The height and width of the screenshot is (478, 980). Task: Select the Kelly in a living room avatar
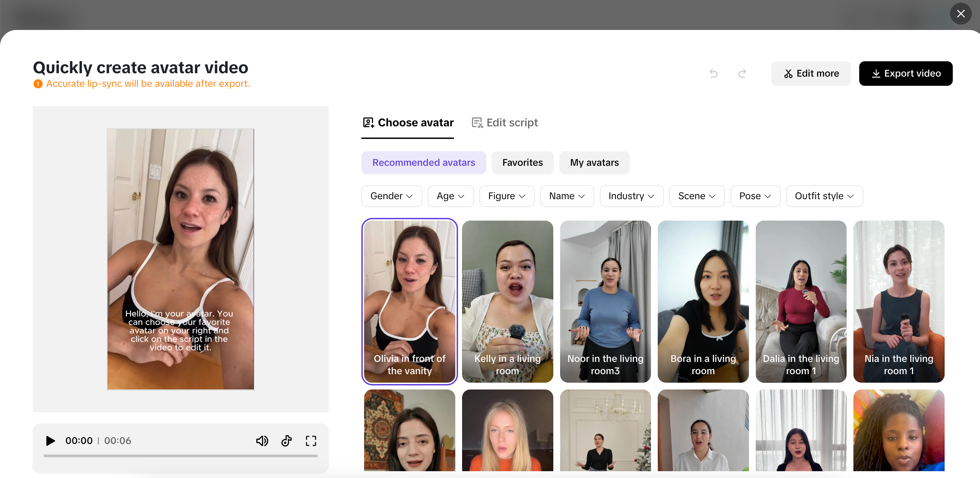507,301
